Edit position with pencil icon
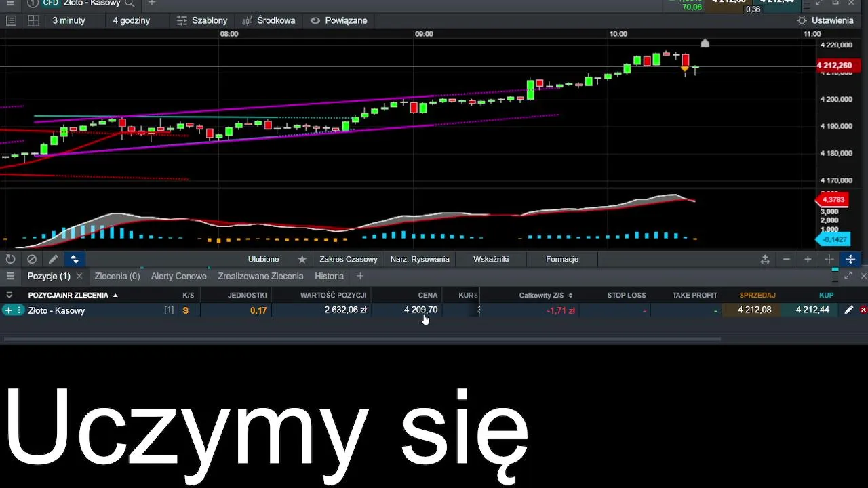 (x=848, y=310)
